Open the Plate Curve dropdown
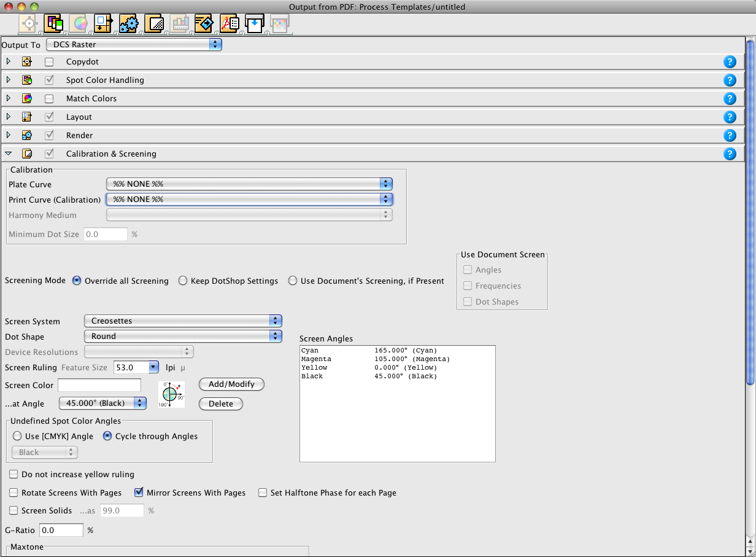Image resolution: width=756 pixels, height=557 pixels. pos(249,184)
